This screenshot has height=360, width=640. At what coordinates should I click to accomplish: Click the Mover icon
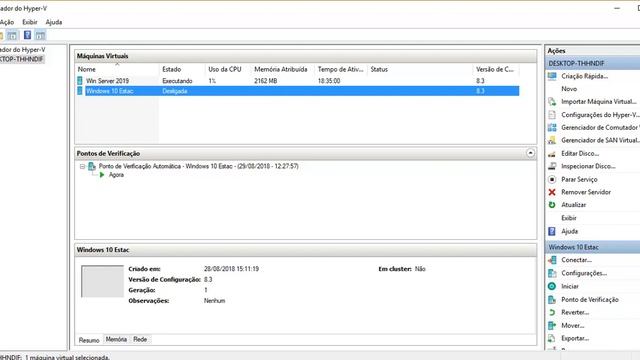pos(552,325)
